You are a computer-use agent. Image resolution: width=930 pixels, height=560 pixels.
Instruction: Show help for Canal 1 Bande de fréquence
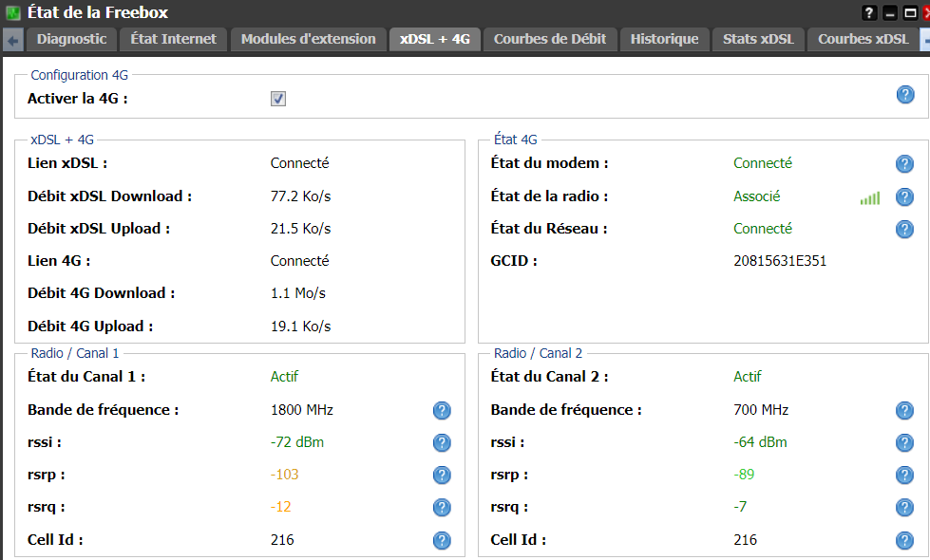tap(442, 410)
